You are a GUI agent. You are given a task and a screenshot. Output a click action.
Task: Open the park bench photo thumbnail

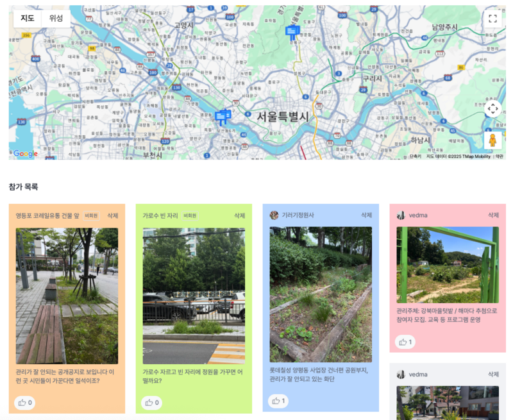(x=67, y=296)
